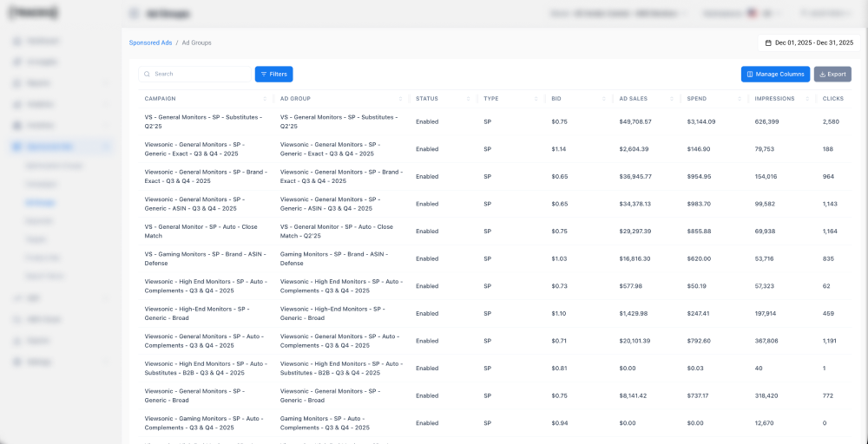868x444 pixels.
Task: Select campaign Viewsonic General Monitors Brand - Exact
Action: pos(206,177)
